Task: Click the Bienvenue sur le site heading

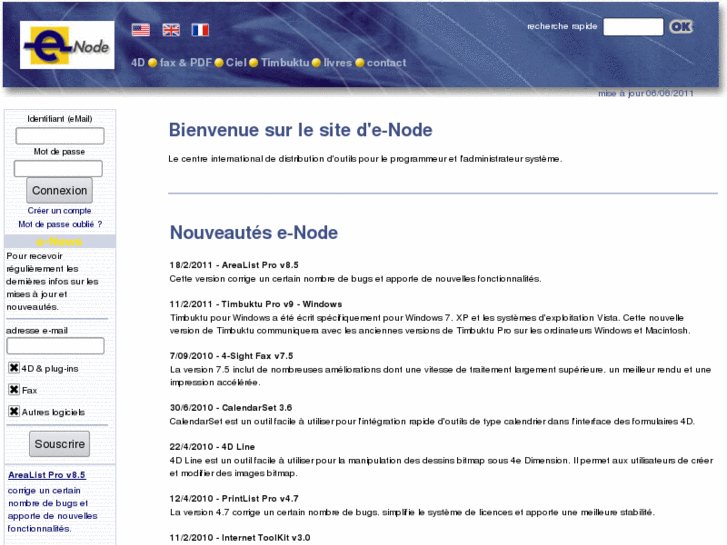Action: coord(300,130)
